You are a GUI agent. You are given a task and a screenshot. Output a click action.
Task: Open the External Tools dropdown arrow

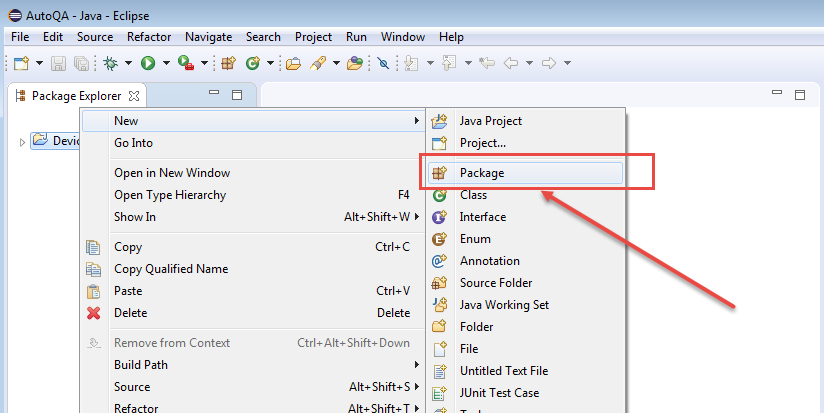click(x=204, y=63)
